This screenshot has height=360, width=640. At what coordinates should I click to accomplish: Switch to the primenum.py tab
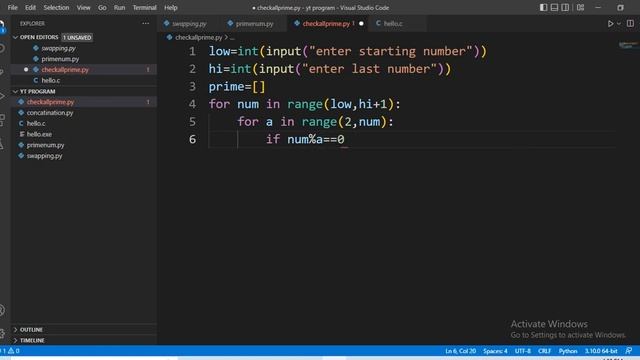tap(254, 24)
